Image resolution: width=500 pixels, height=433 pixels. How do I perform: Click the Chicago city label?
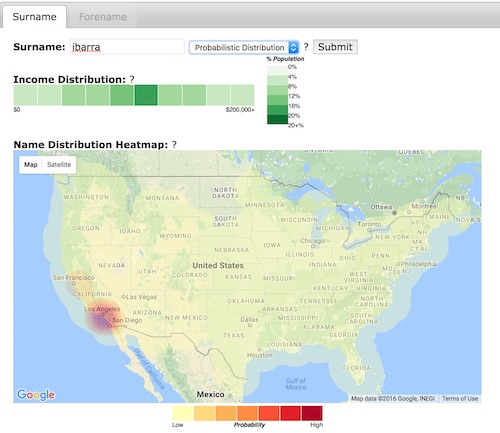point(312,240)
